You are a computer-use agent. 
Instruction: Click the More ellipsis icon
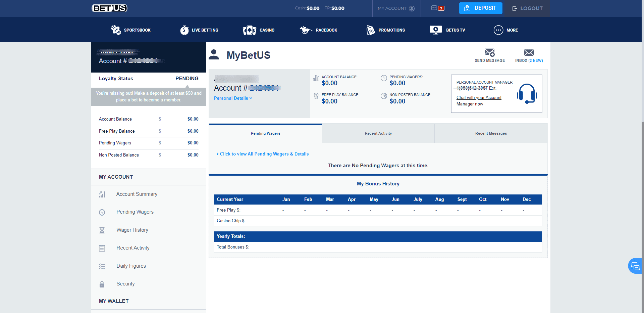[498, 30]
